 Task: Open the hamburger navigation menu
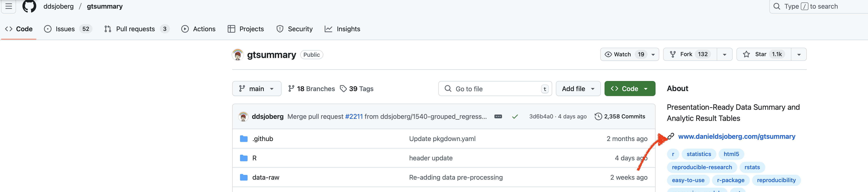[8, 6]
